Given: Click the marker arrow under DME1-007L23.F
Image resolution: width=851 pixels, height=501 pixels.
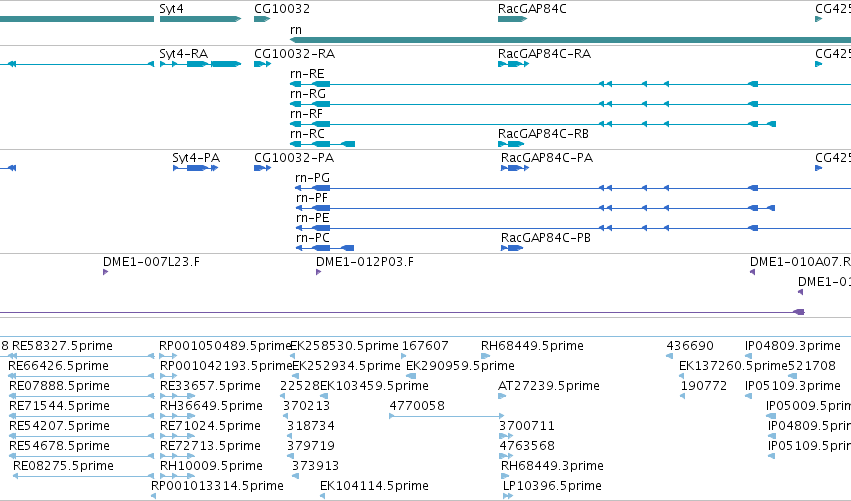Looking at the screenshot, I should tap(105, 272).
